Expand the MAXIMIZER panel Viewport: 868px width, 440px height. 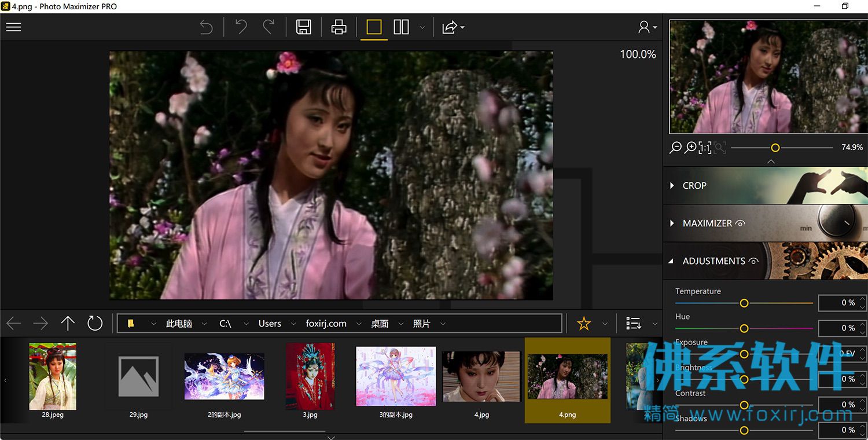tap(765, 223)
